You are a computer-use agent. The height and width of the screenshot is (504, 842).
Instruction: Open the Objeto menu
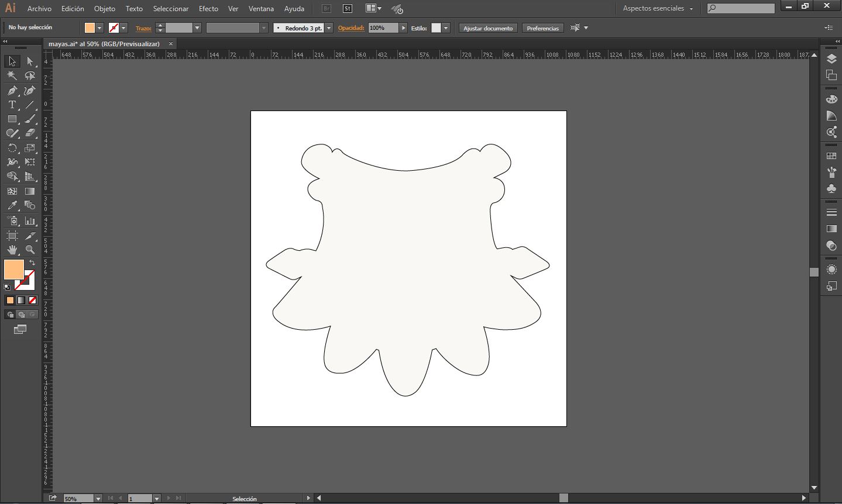tap(105, 9)
